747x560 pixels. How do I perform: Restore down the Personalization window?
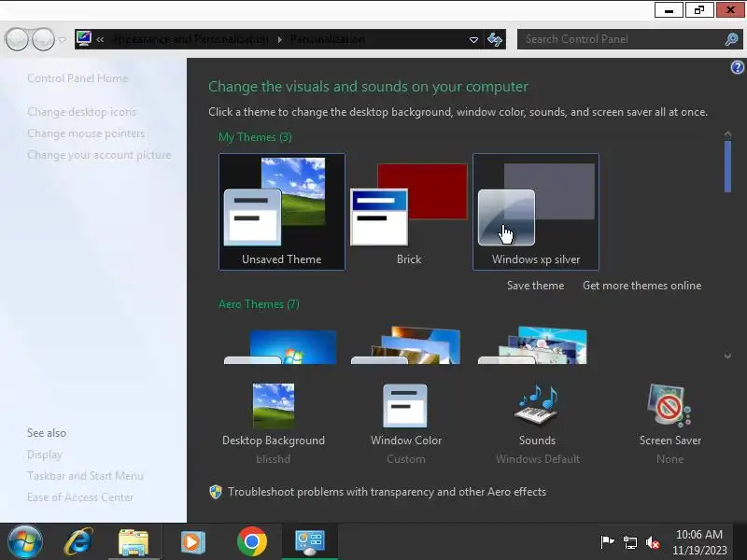pyautogui.click(x=699, y=10)
